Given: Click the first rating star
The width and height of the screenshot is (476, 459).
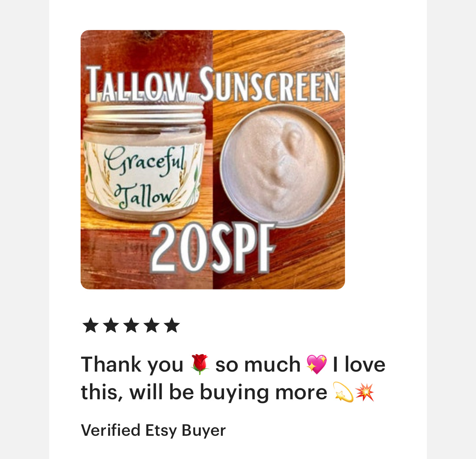Looking at the screenshot, I should (90, 326).
